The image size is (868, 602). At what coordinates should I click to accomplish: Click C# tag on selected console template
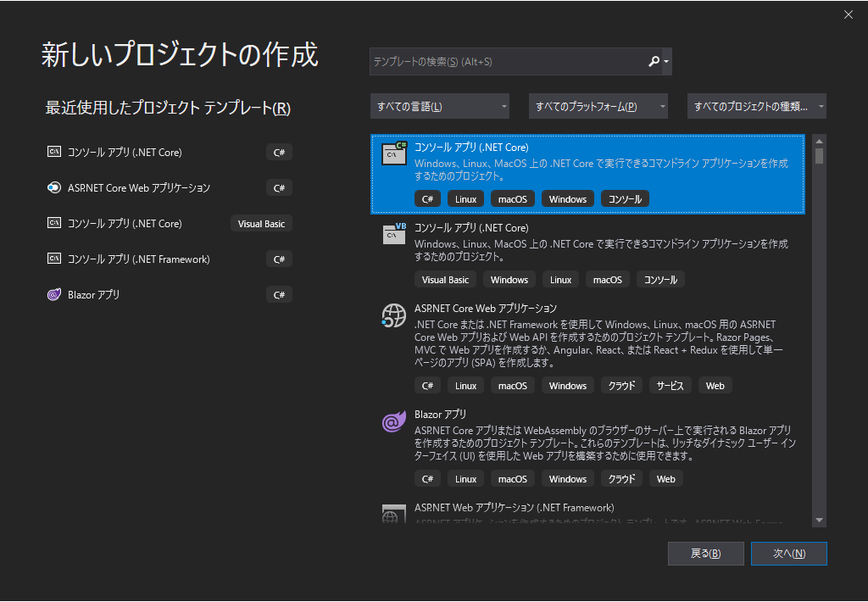pos(427,198)
